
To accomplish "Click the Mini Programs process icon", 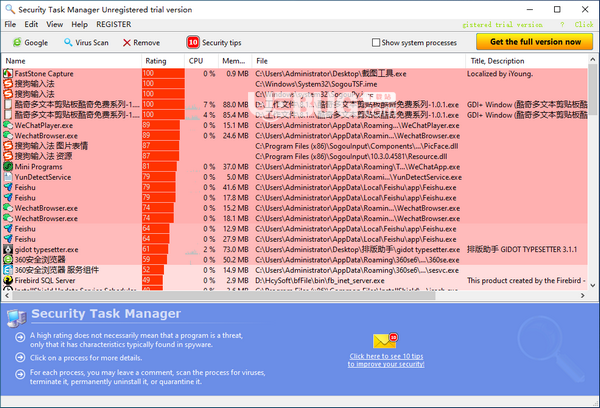I will [x=8, y=166].
